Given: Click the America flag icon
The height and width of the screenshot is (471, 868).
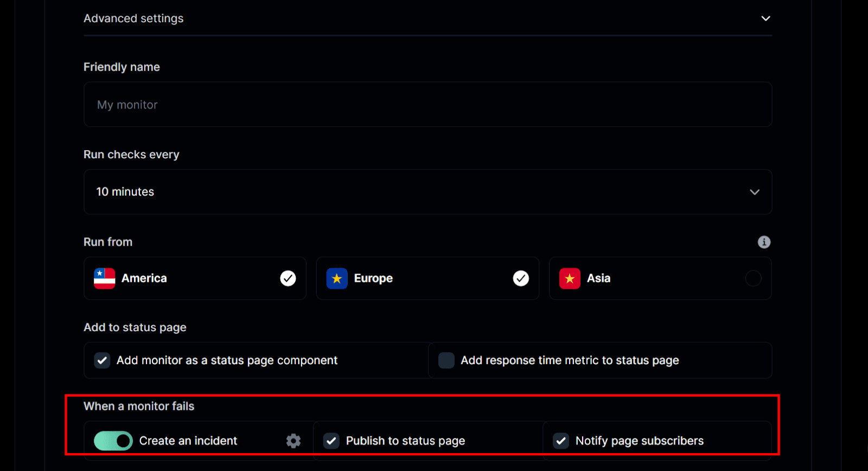Looking at the screenshot, I should 104,279.
